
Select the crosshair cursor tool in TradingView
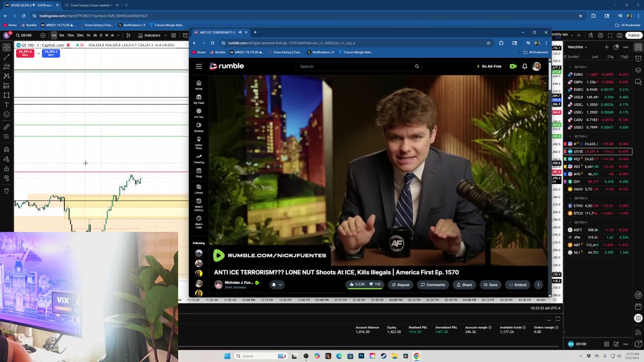tap(7, 47)
